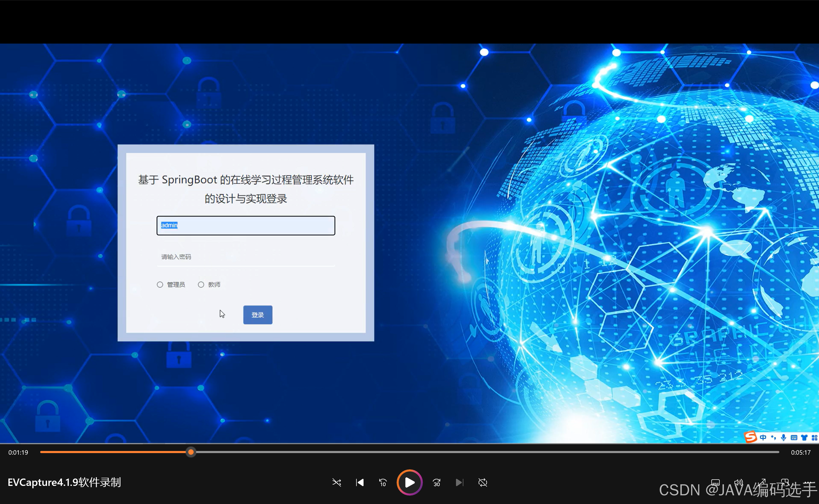Toggle Chinese/English 中 input mode
The height and width of the screenshot is (504, 819).
(763, 437)
